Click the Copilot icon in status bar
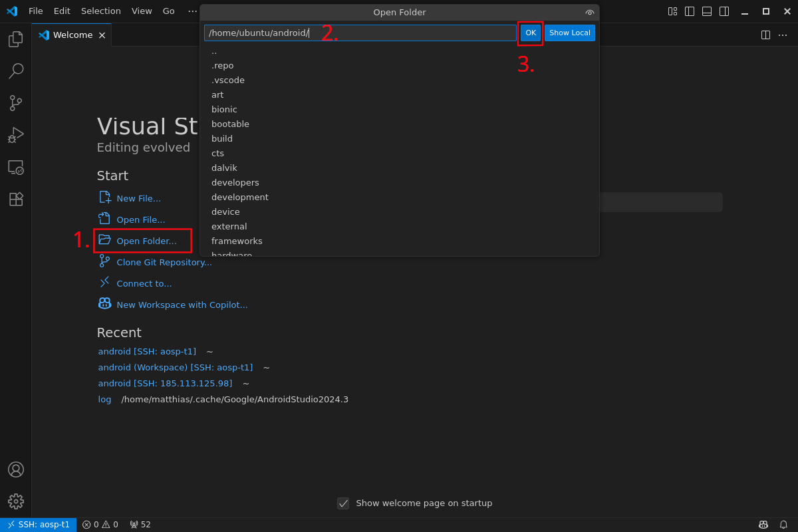The width and height of the screenshot is (798, 532). click(x=763, y=525)
